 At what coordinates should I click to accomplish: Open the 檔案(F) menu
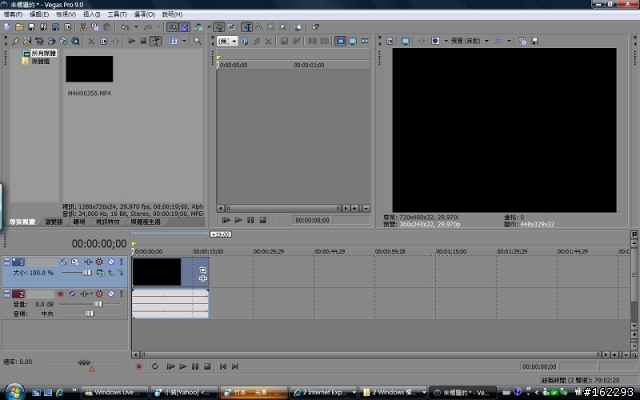point(13,14)
